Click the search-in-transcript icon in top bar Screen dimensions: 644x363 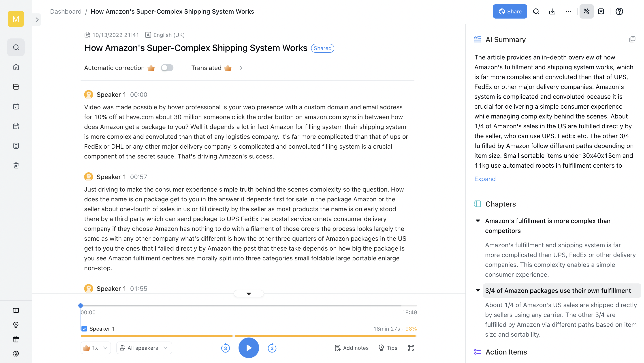tap(536, 11)
